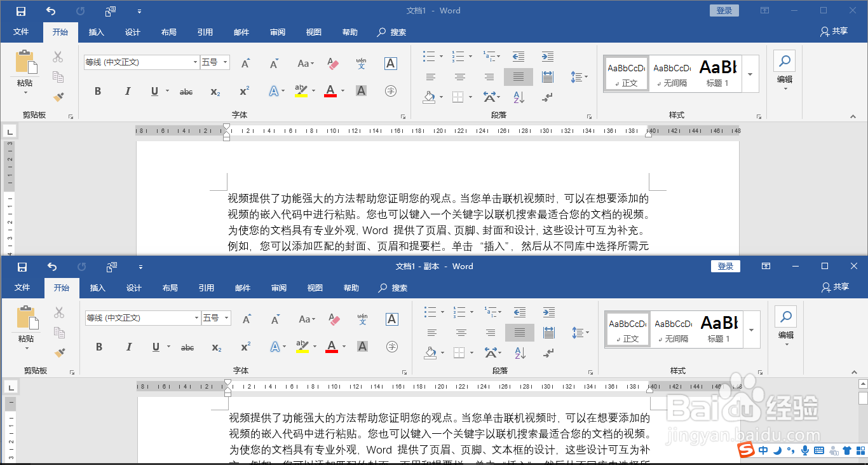The image size is (868, 465).
Task: Toggle Italic in top 文档1 window
Action: click(x=127, y=91)
